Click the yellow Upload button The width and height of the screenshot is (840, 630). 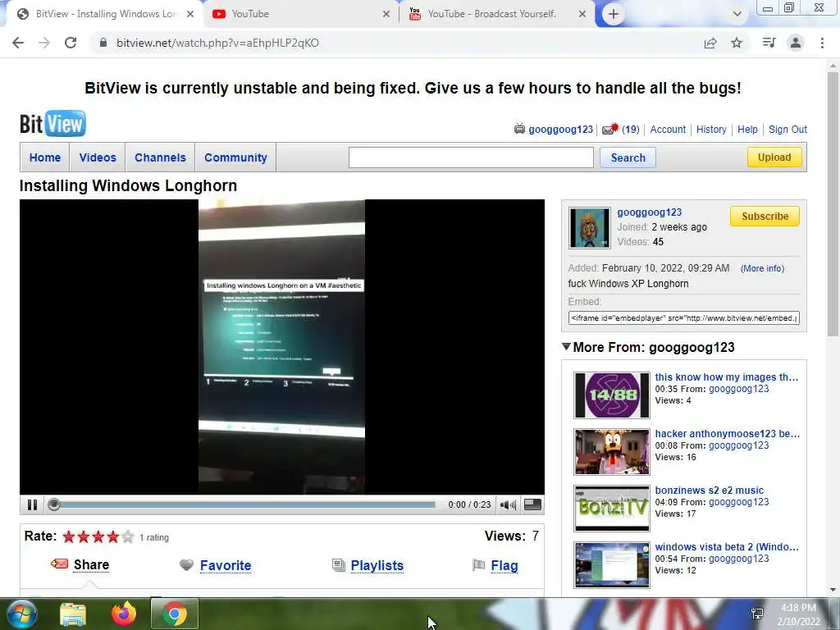click(774, 157)
